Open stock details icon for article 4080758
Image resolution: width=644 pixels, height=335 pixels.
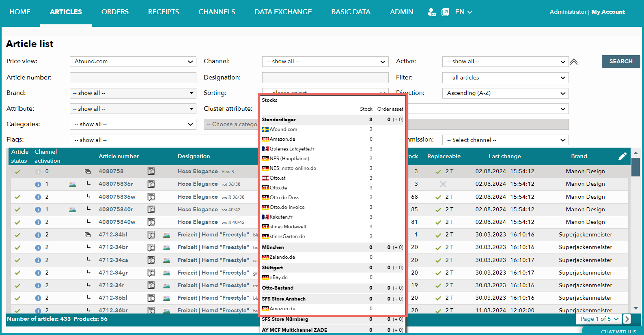(151, 171)
